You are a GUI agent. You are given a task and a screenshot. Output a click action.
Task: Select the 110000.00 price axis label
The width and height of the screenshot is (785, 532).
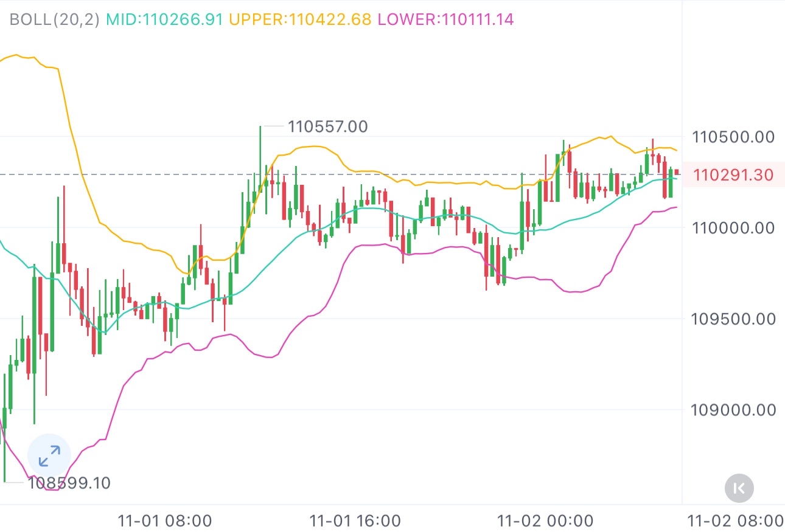(733, 228)
